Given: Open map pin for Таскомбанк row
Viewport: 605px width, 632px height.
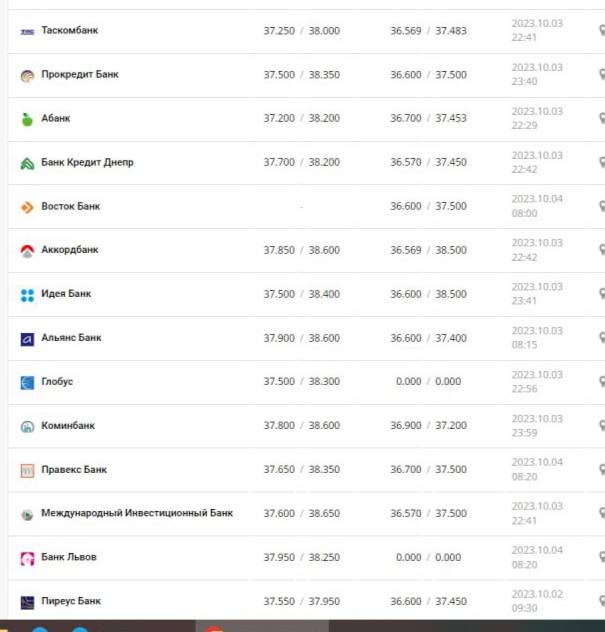Looking at the screenshot, I should pyautogui.click(x=601, y=31).
